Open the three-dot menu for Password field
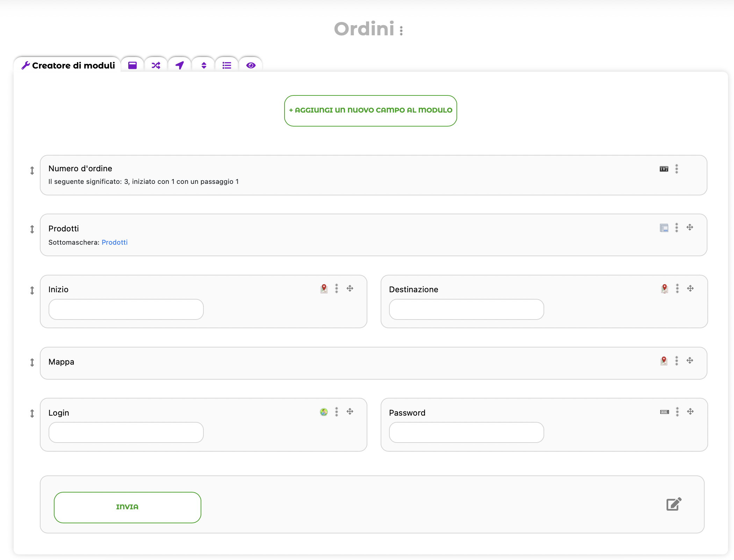734x560 pixels. click(x=677, y=412)
